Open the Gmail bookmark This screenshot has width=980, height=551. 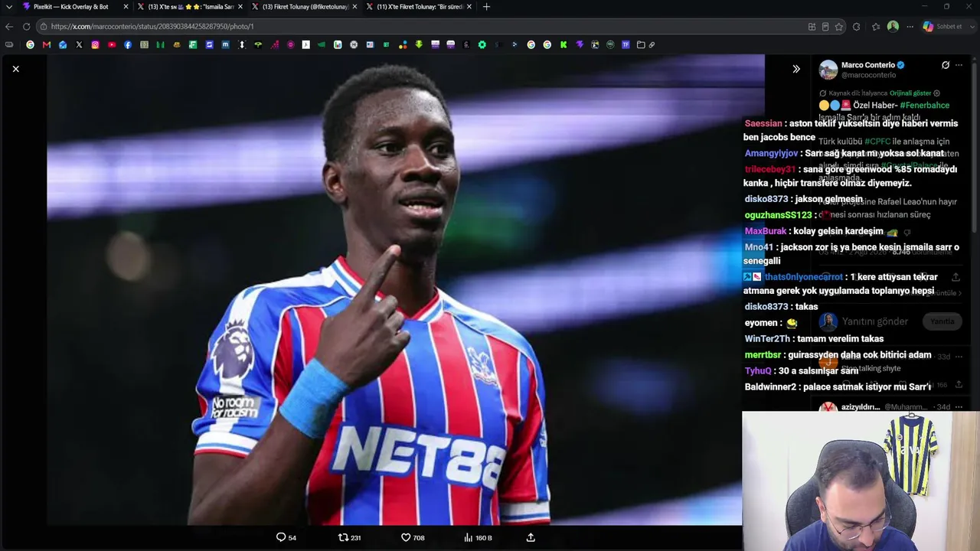coord(47,44)
